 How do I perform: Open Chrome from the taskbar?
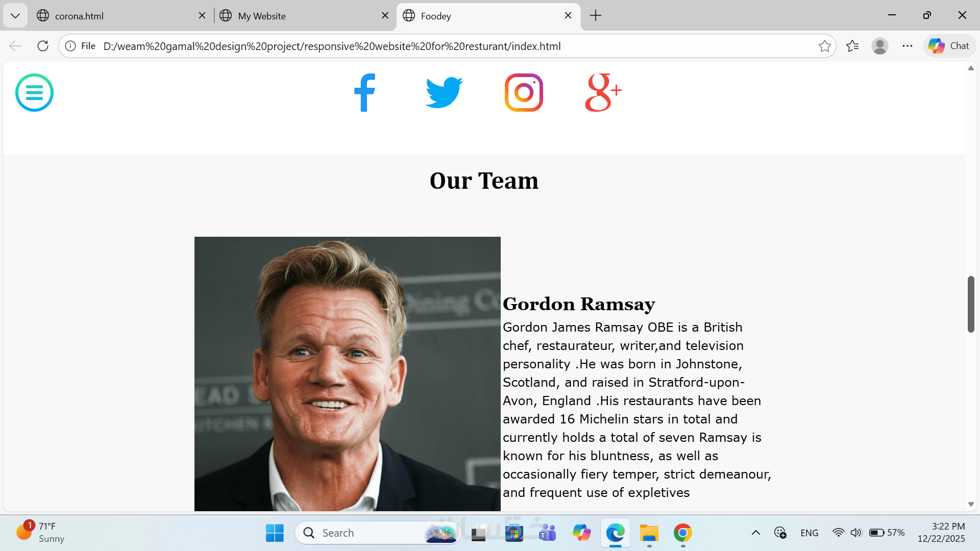pyautogui.click(x=683, y=533)
